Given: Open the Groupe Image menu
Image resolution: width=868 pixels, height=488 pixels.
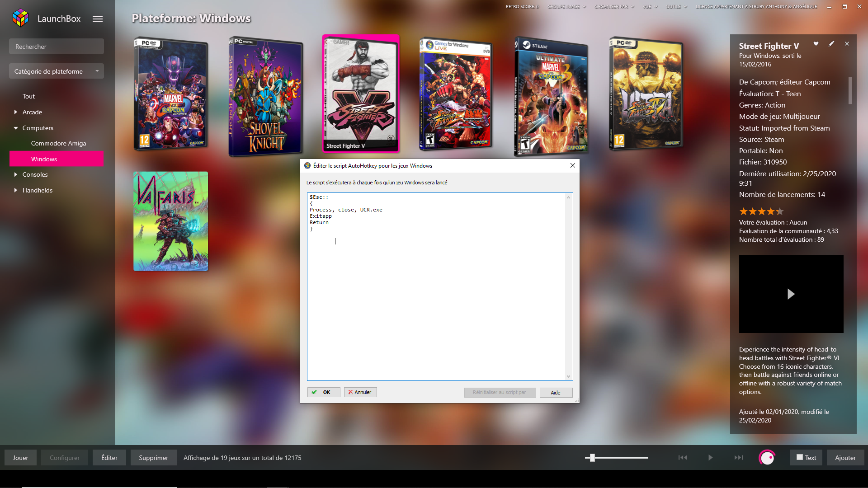Looking at the screenshot, I should 567,7.
